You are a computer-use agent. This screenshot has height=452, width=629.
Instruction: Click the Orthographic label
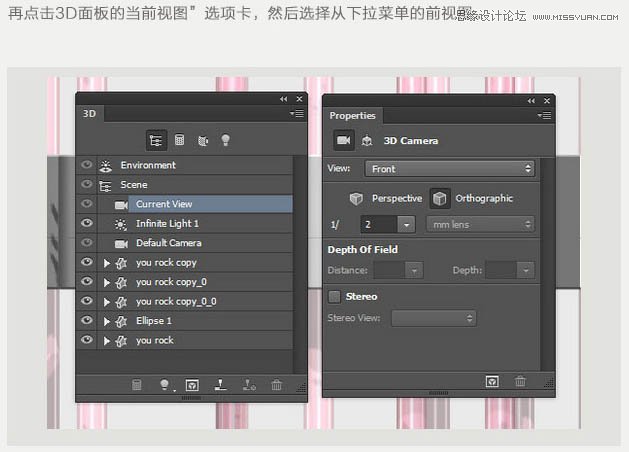click(x=484, y=199)
